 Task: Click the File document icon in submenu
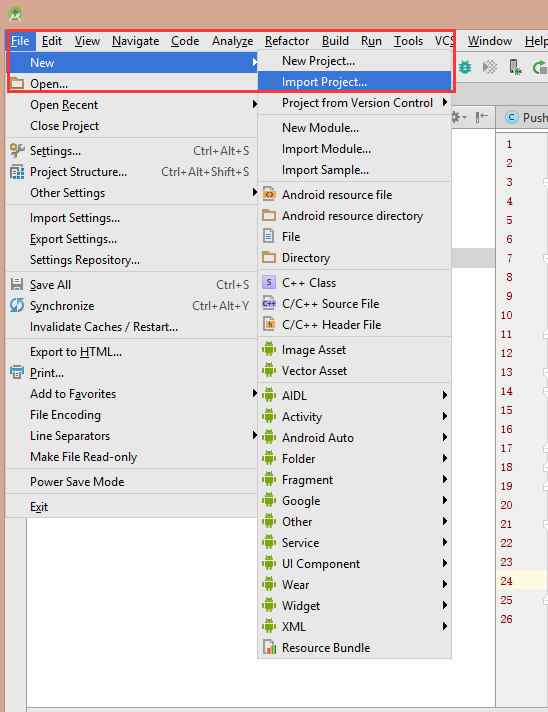(x=269, y=236)
